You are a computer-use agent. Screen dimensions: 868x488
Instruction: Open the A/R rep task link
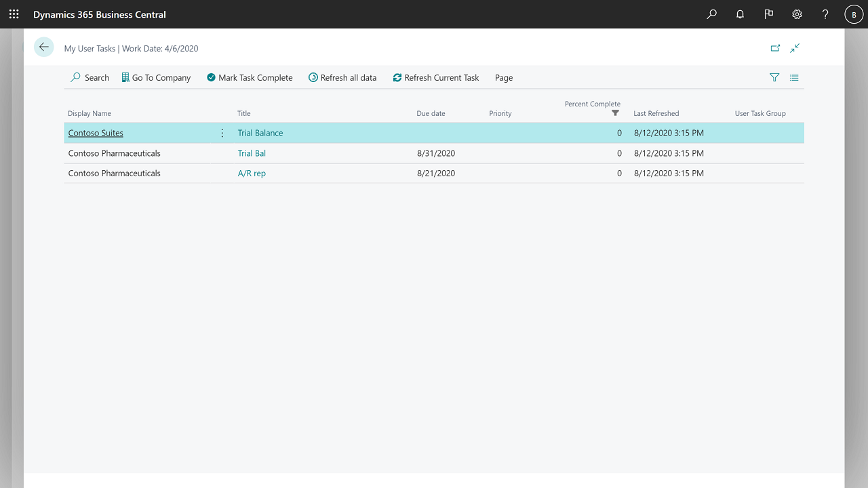[x=252, y=174]
